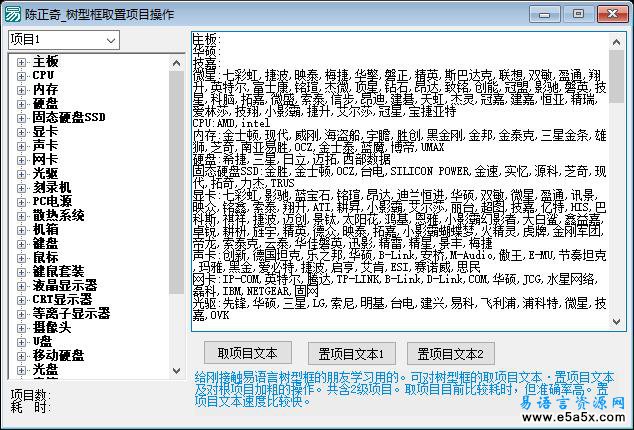Select the CPU item in the tree
634x430 pixels.
point(43,76)
